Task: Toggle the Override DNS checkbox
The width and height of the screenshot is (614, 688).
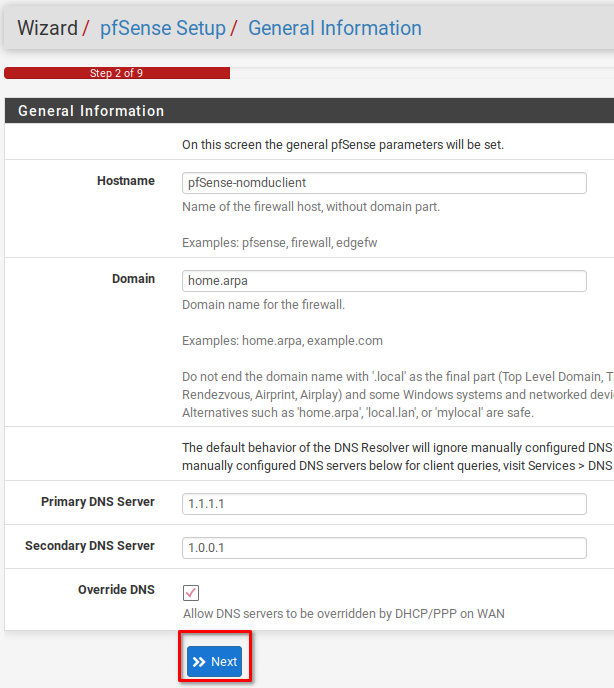Action: click(191, 592)
